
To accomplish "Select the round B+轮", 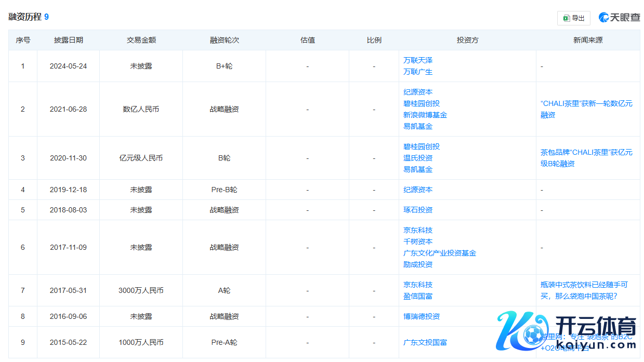I will point(224,66).
